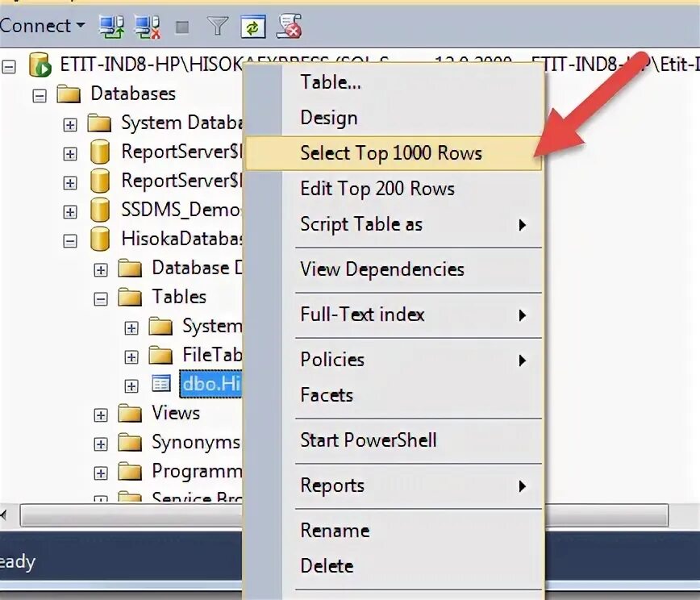This screenshot has width=700, height=600.
Task: Click the scripting error icon on the toolbar
Action: (289, 26)
